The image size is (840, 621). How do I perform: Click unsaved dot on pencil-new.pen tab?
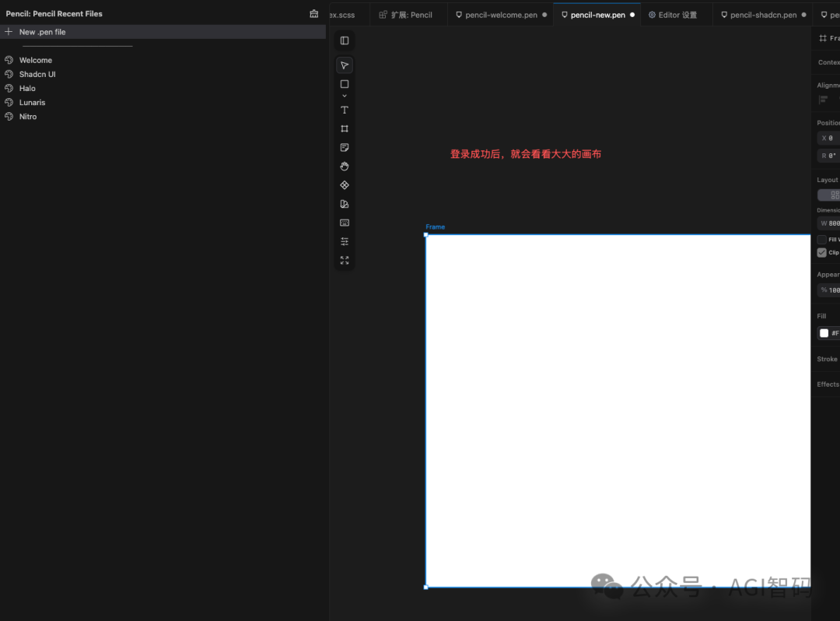pyautogui.click(x=632, y=15)
